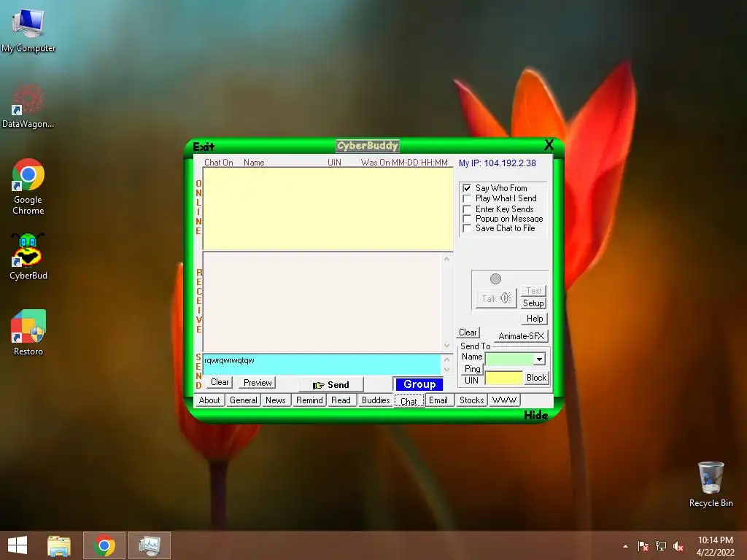Clear the send message box
Screen dimensions: 747x560
point(220,382)
